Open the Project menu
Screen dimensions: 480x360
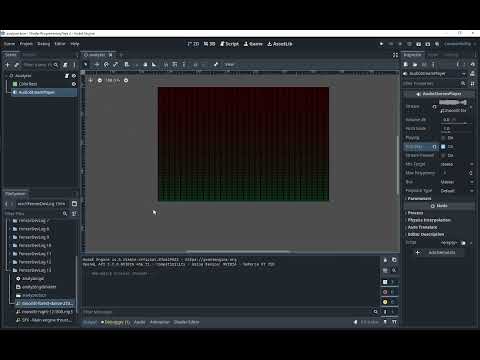tap(26, 44)
